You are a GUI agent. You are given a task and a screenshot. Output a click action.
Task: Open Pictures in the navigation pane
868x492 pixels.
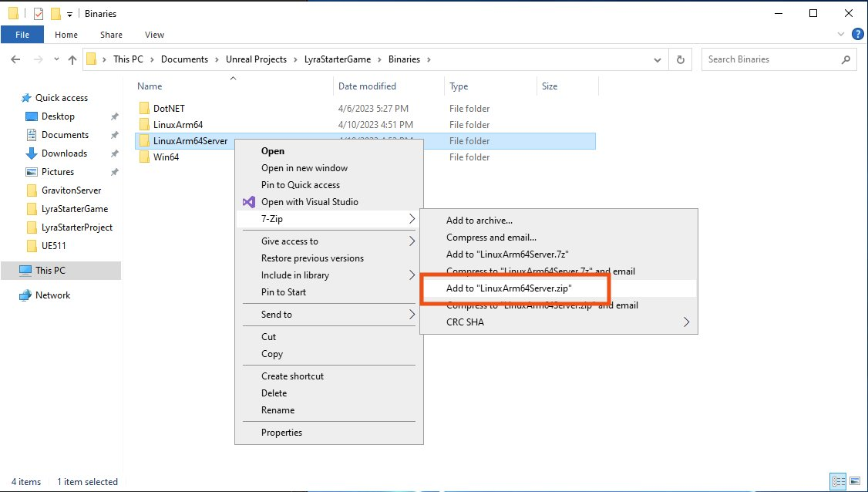(58, 172)
